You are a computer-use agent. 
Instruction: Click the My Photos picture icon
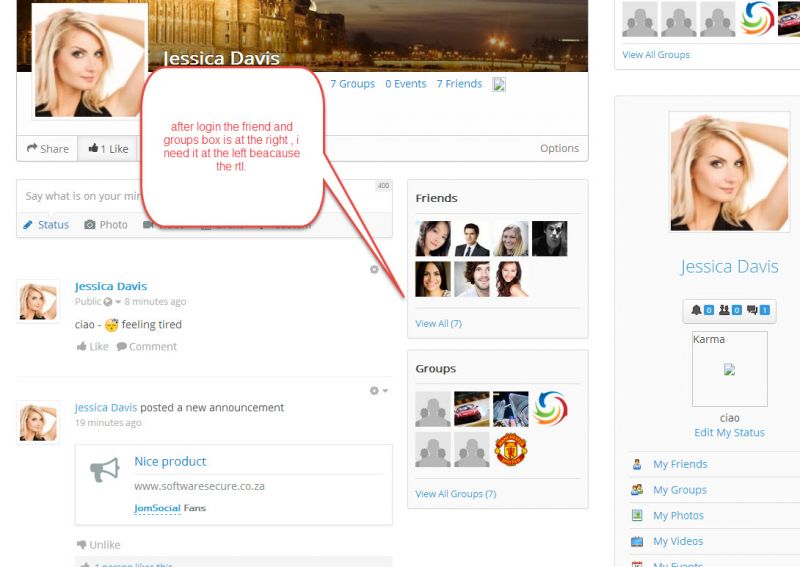click(637, 515)
